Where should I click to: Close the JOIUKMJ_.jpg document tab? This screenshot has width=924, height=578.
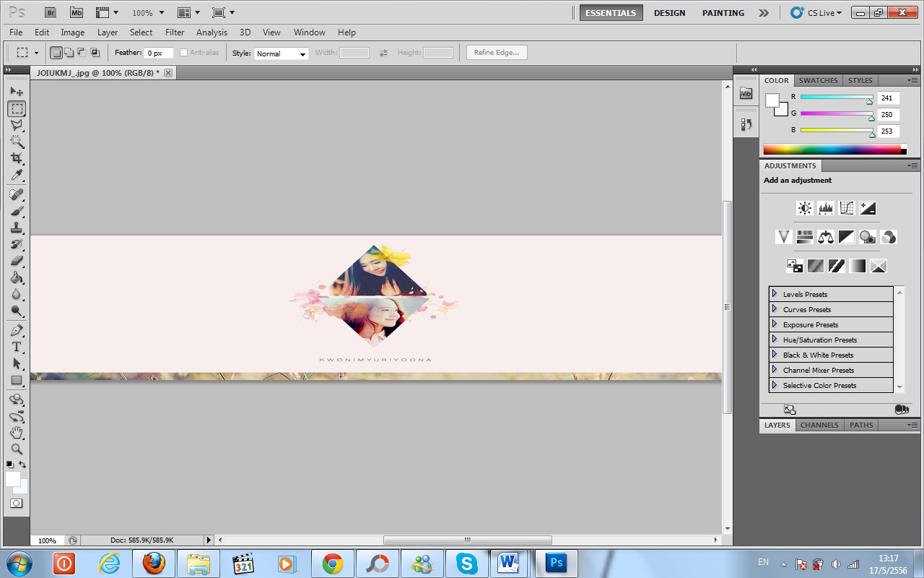pyautogui.click(x=168, y=73)
